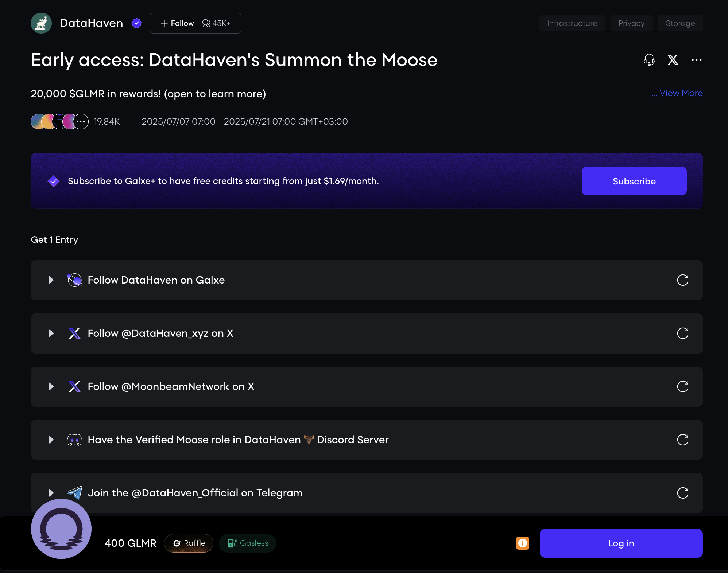Expand the Telegram join task
The height and width of the screenshot is (573, 728).
pyautogui.click(x=51, y=493)
